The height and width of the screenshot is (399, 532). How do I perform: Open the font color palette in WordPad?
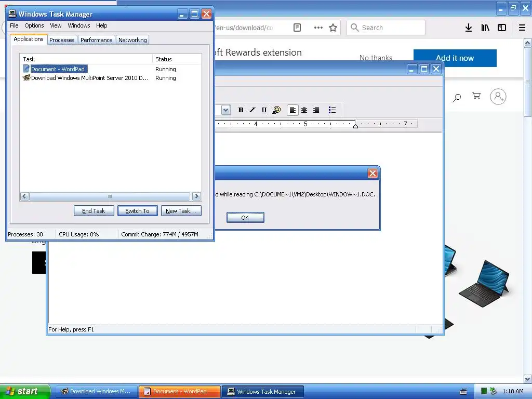coord(276,110)
